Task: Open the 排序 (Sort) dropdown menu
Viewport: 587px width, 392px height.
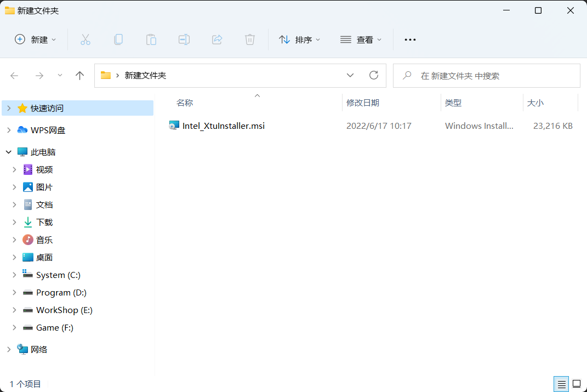Action: click(300, 39)
